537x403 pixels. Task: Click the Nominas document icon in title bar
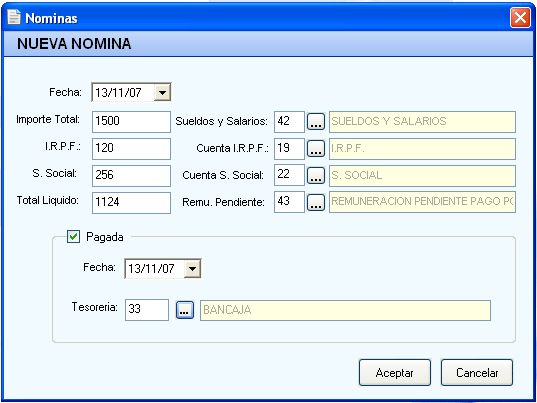(14, 17)
